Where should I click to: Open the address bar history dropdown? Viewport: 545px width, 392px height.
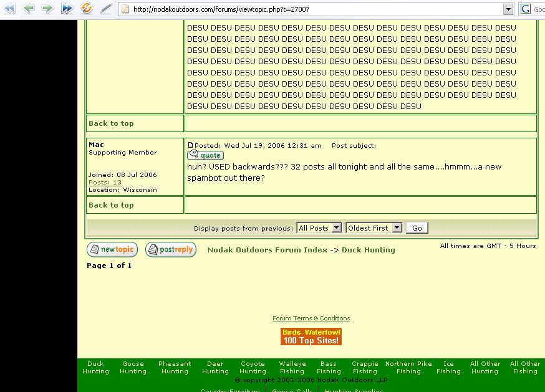tap(508, 9)
